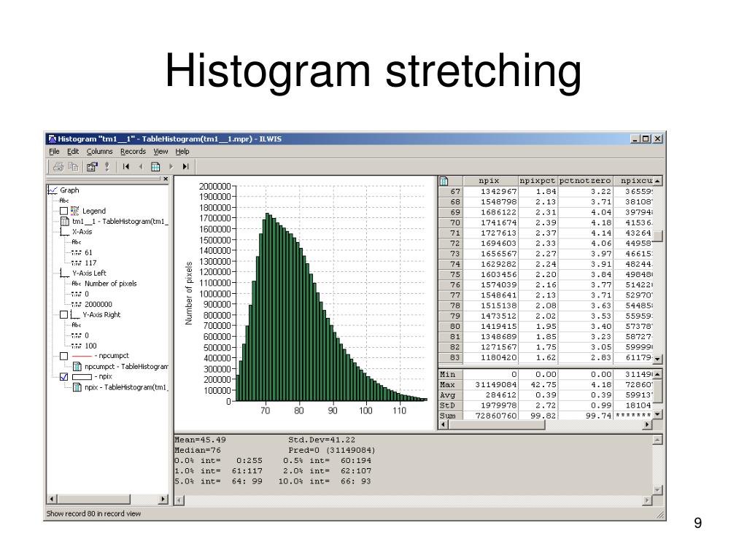The height and width of the screenshot is (560, 747).
Task: Click table vertical scrollbar down arrow
Action: pyautogui.click(x=657, y=359)
